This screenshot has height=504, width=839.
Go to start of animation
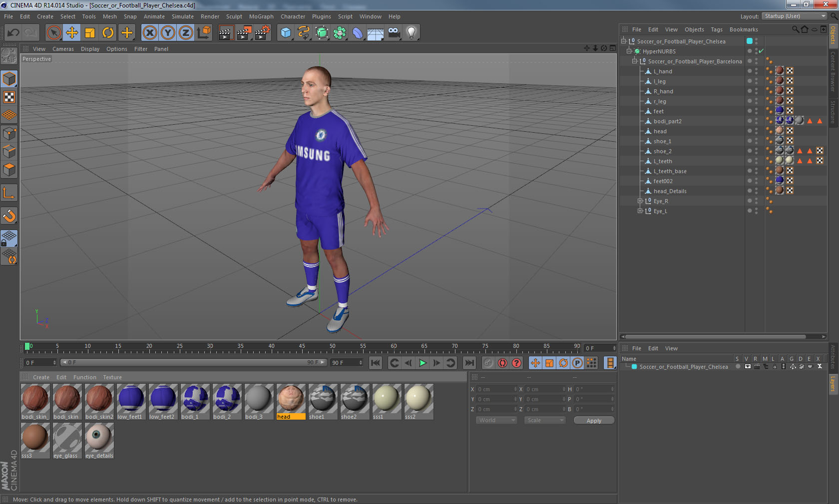[x=376, y=363]
